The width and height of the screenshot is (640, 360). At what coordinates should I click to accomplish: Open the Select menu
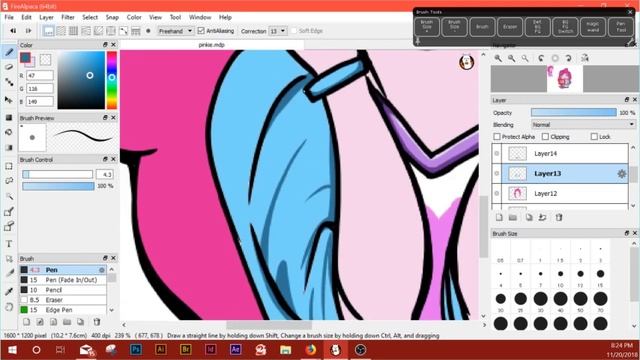click(90, 17)
